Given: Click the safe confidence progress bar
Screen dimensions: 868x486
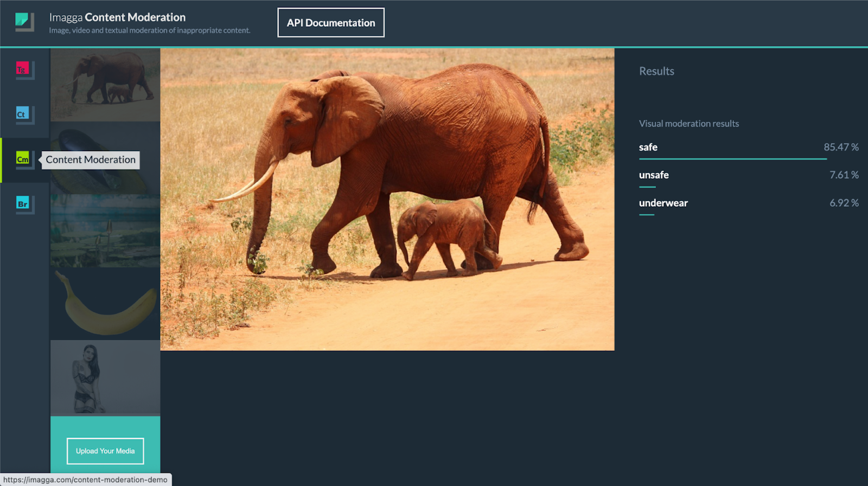Looking at the screenshot, I should pyautogui.click(x=732, y=159).
